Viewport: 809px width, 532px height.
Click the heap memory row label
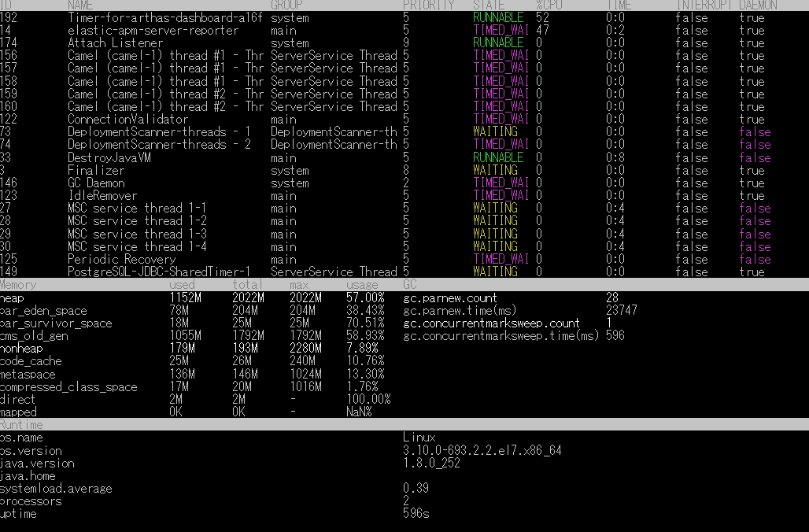pyautogui.click(x=12, y=297)
